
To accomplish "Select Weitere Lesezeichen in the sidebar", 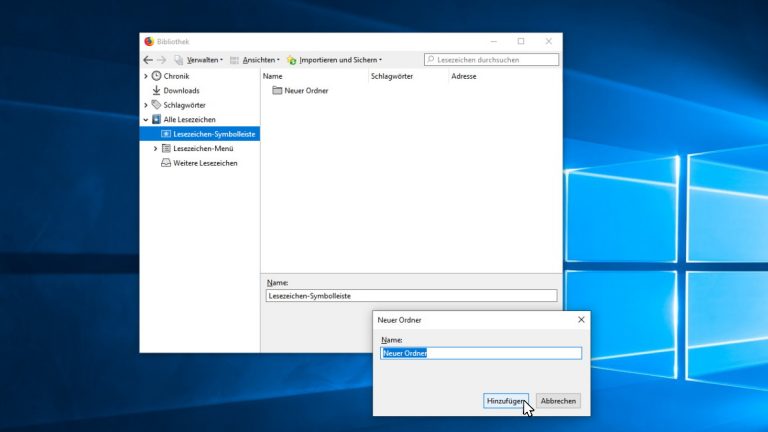I will (x=204, y=163).
